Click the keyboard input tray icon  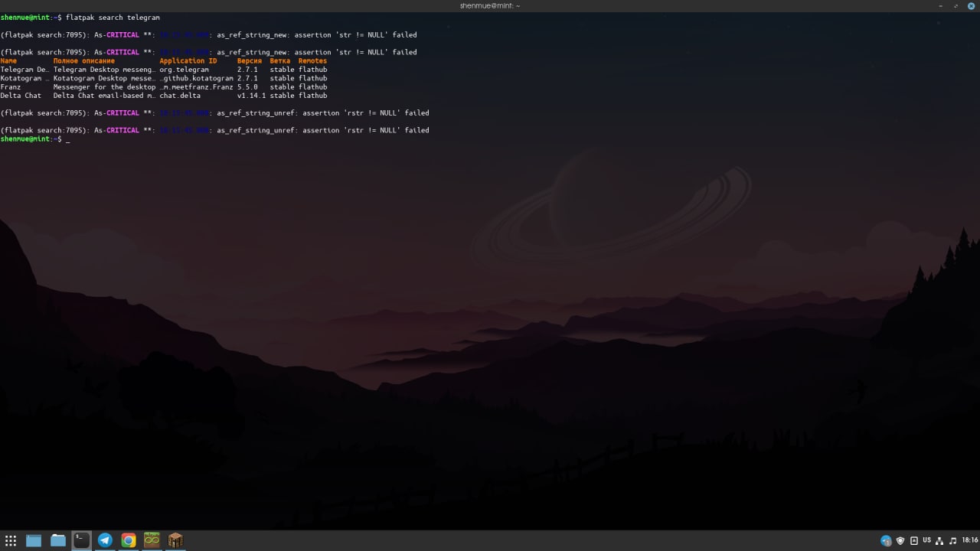(x=913, y=540)
